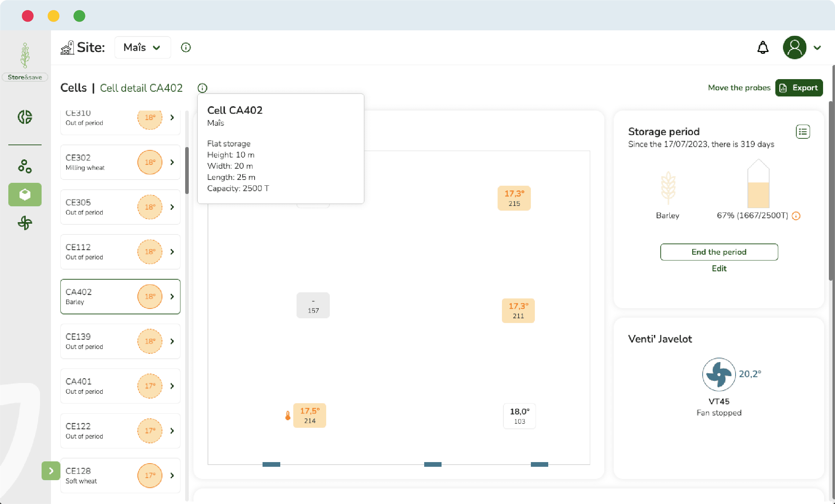Click the Barley grain icon
This screenshot has height=504, width=835.
668,188
